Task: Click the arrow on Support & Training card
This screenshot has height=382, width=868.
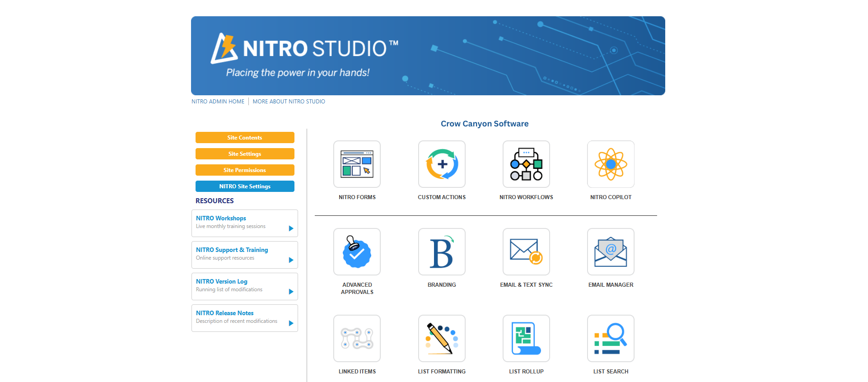Action: tap(291, 260)
